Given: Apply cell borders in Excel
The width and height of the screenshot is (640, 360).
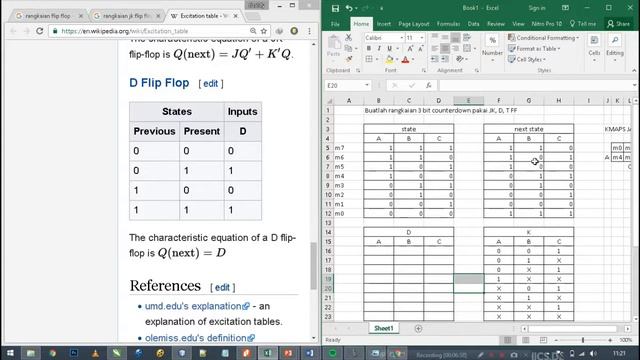Looking at the screenshot, I should 369,60.
